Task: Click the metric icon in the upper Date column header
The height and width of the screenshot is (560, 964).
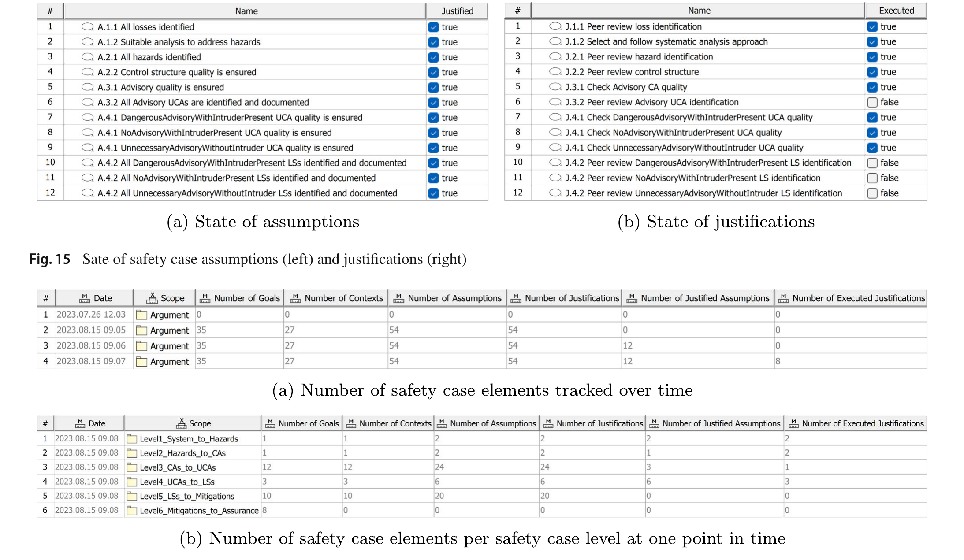Action: click(x=85, y=298)
